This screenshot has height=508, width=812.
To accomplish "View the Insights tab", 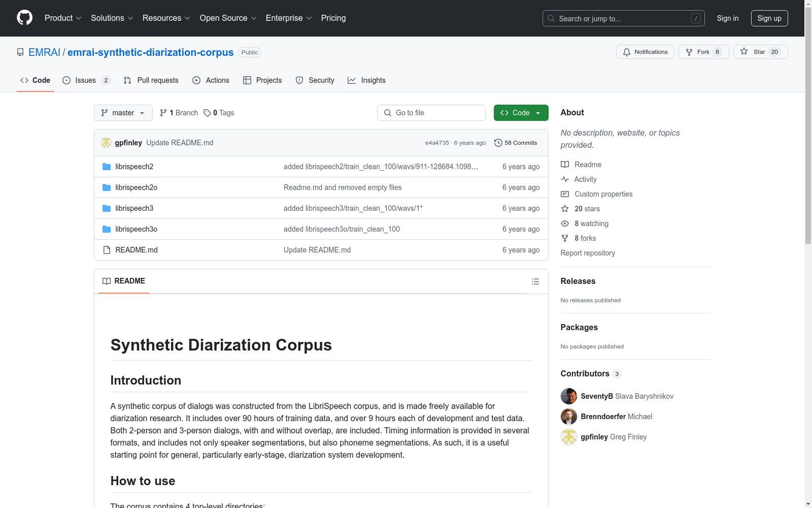I will (366, 80).
